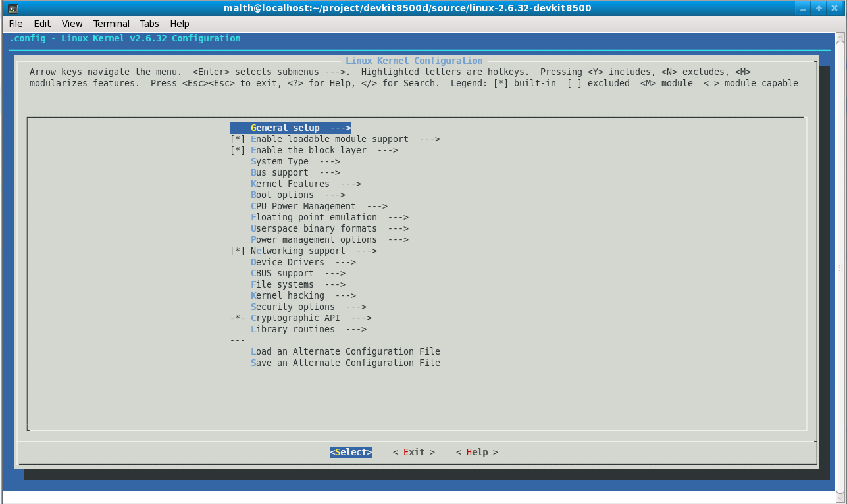Open Boot options submenu
This screenshot has height=504, width=847.
[x=298, y=195]
